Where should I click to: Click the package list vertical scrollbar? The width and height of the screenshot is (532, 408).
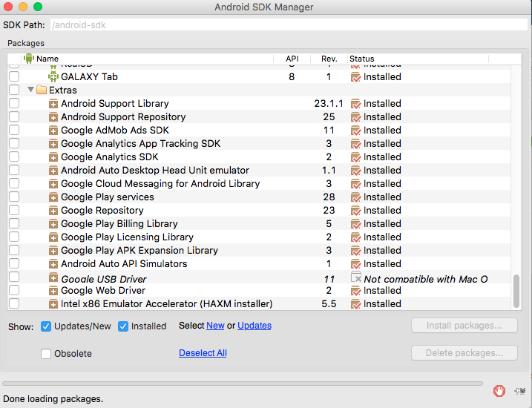coord(516,290)
